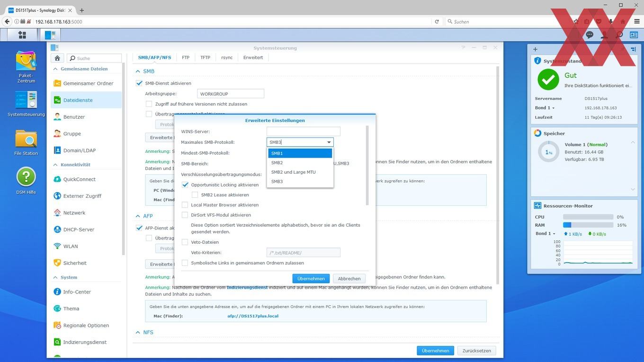Open Gruppe settings in sidebar
The height and width of the screenshot is (362, 644).
[86, 134]
